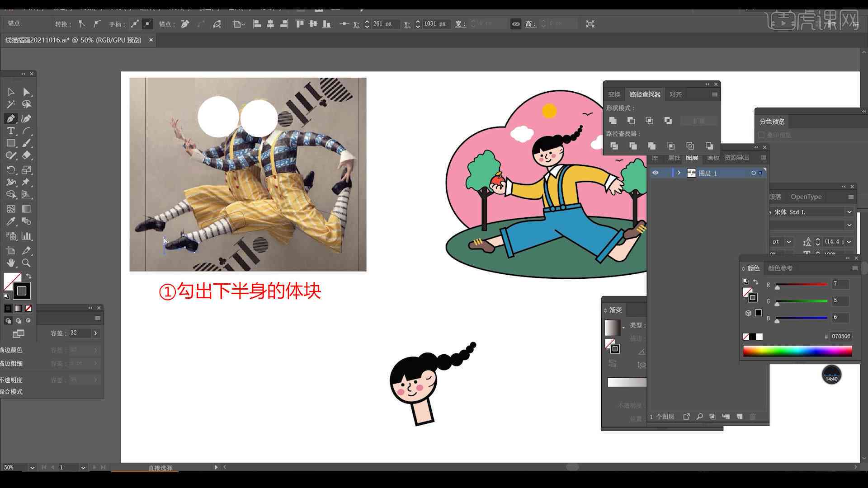Select the Zoom magnifier tool
This screenshot has width=868, height=488.
tap(27, 263)
